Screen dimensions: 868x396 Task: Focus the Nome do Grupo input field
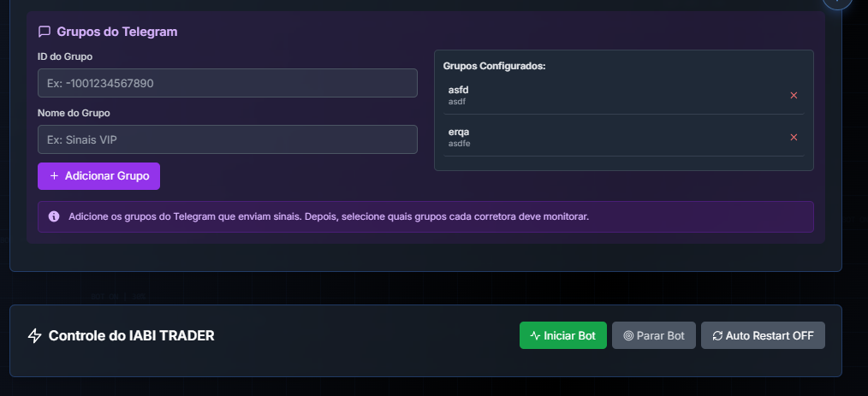coord(228,139)
